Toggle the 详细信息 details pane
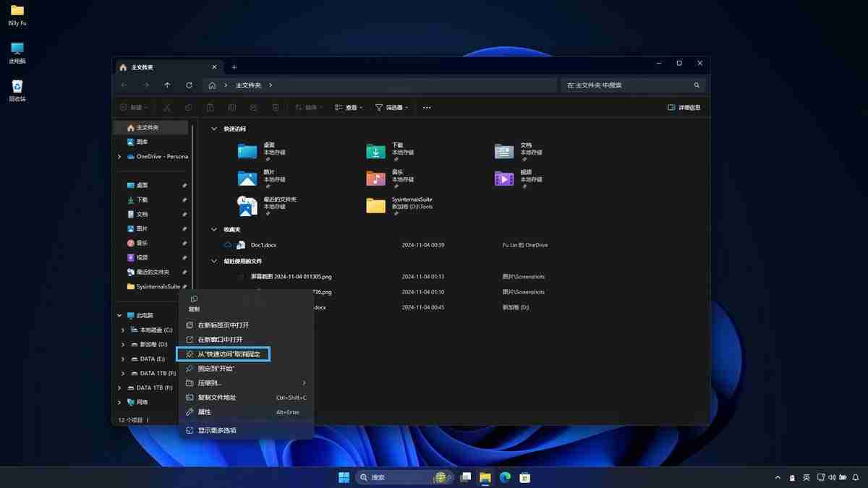Viewport: 868px width, 488px height. pyautogui.click(x=682, y=106)
